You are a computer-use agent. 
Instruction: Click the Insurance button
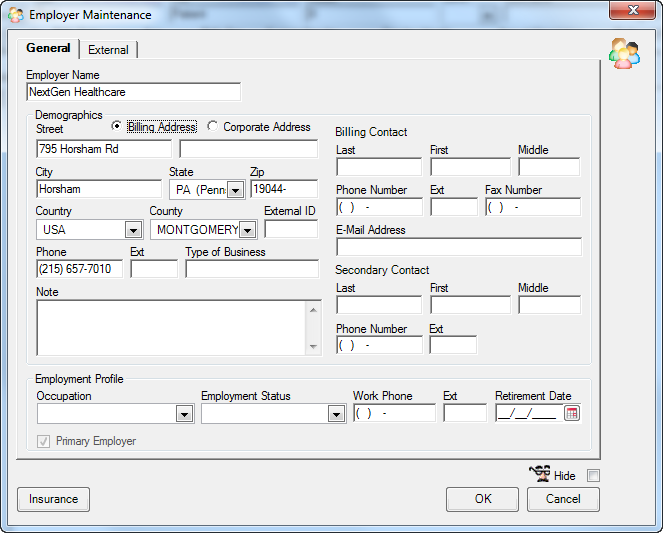click(53, 499)
